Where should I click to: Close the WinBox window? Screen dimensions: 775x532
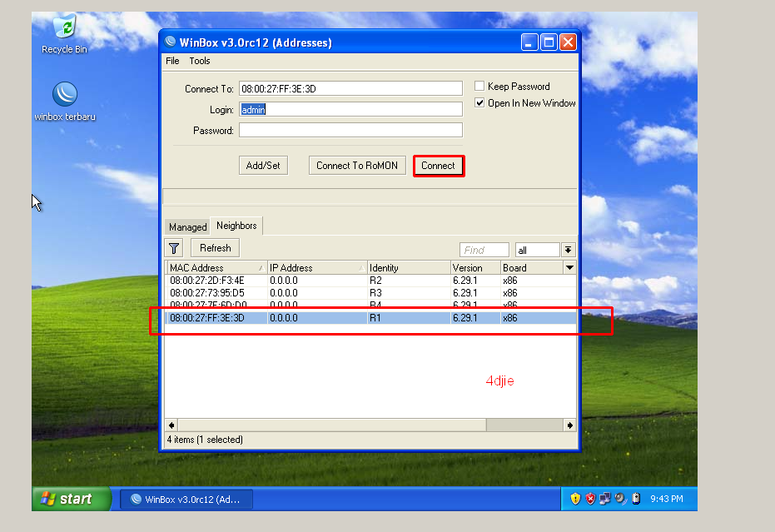[568, 42]
